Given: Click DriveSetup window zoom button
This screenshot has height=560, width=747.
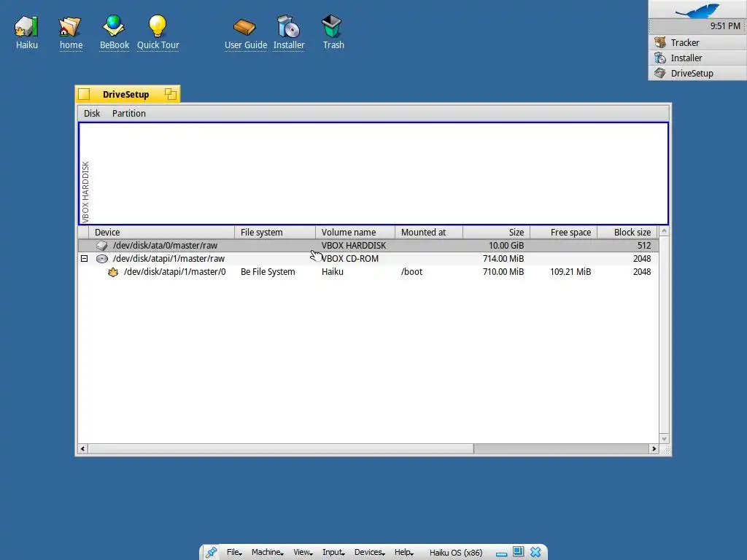Looking at the screenshot, I should pos(171,94).
